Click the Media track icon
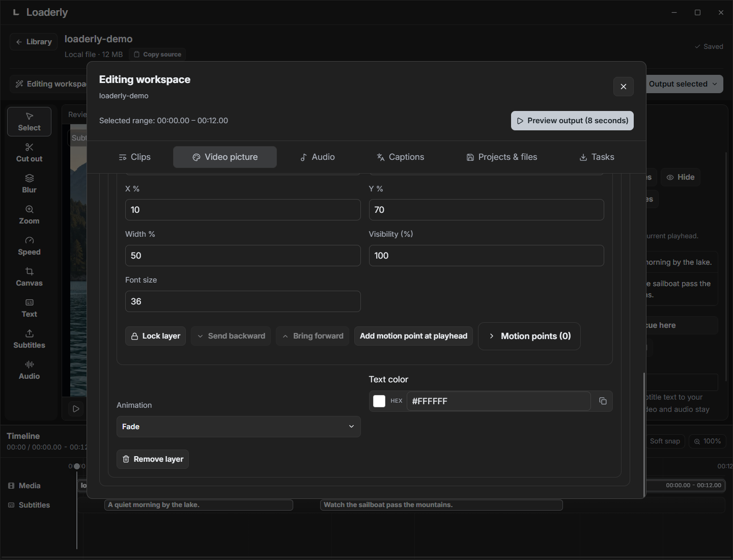Image resolution: width=733 pixels, height=560 pixels. tap(11, 486)
